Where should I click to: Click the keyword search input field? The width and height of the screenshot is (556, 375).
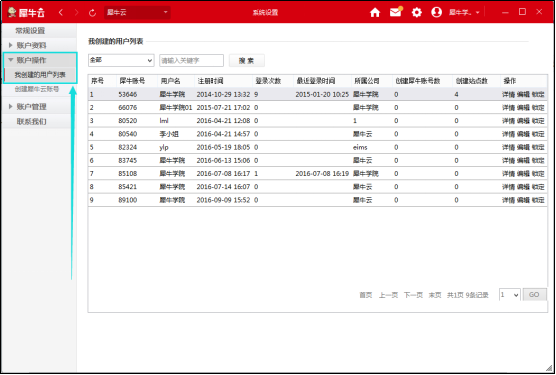(x=191, y=61)
